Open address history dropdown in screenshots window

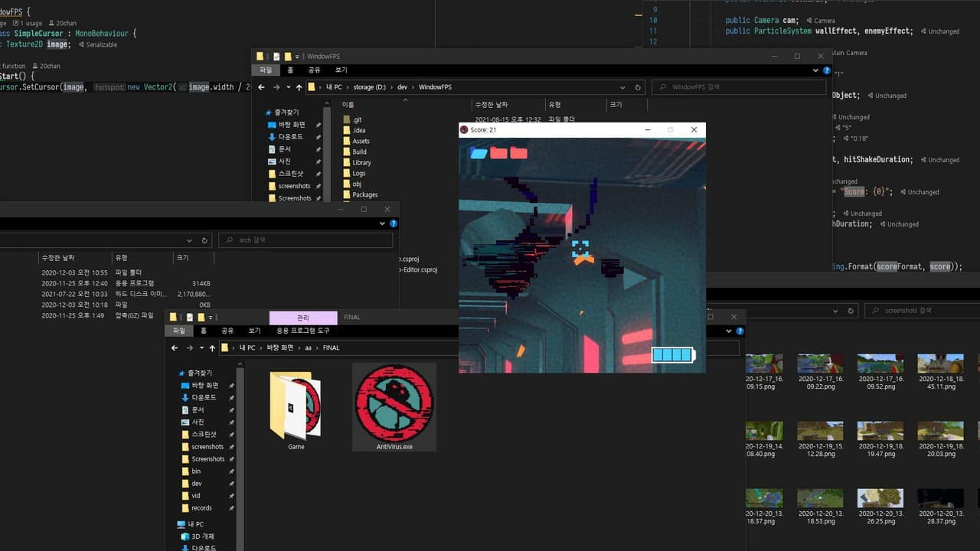click(835, 311)
